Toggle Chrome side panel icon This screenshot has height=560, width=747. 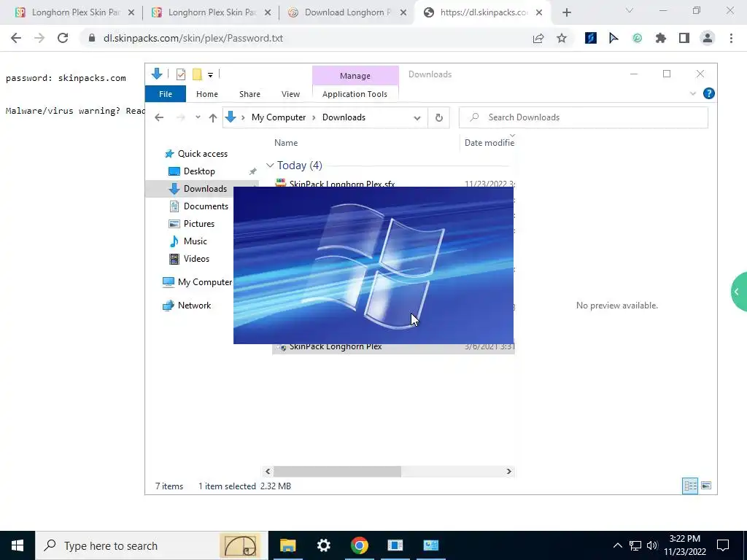(x=684, y=38)
